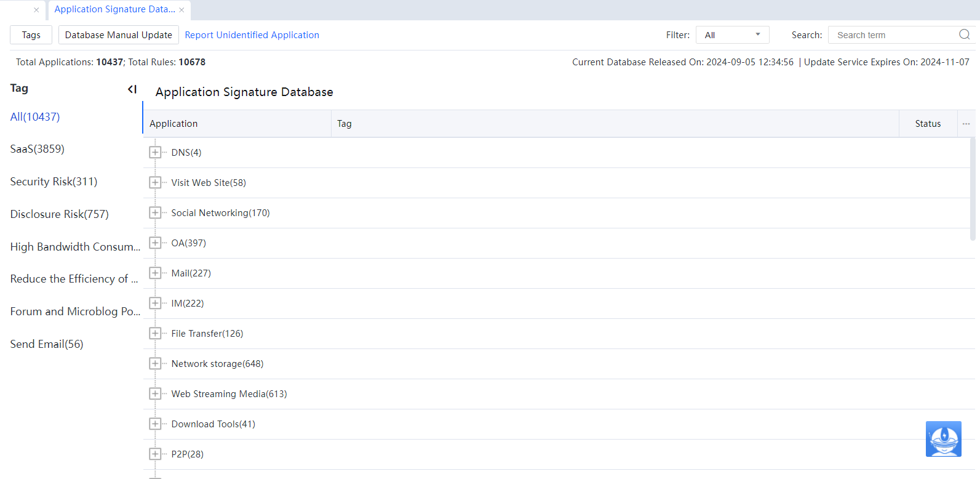
Task: Select the Send Email(56) tag
Action: tap(47, 344)
